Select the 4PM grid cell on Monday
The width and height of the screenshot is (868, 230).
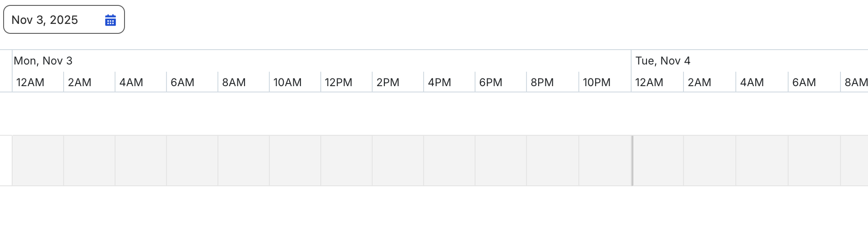click(x=449, y=161)
